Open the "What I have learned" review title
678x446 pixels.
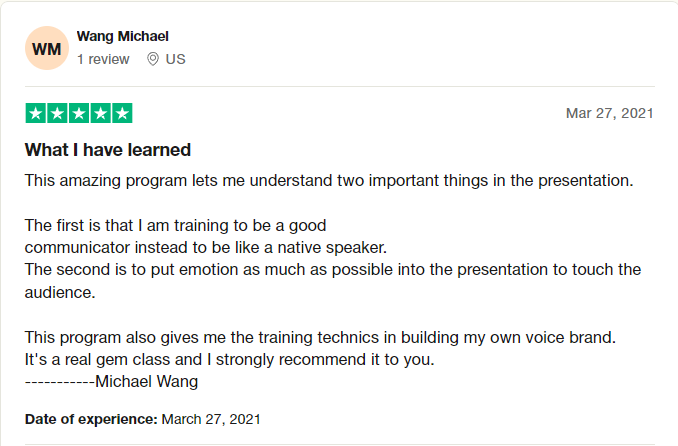coord(108,150)
